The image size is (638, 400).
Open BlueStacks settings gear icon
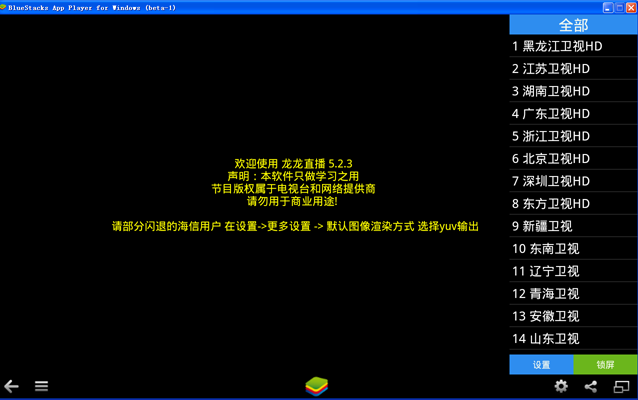pyautogui.click(x=561, y=386)
